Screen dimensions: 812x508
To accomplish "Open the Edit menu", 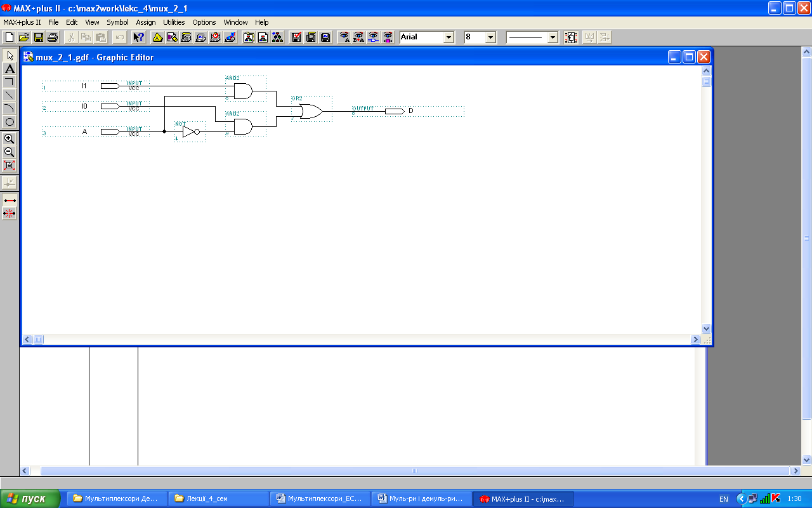I will tap(72, 22).
